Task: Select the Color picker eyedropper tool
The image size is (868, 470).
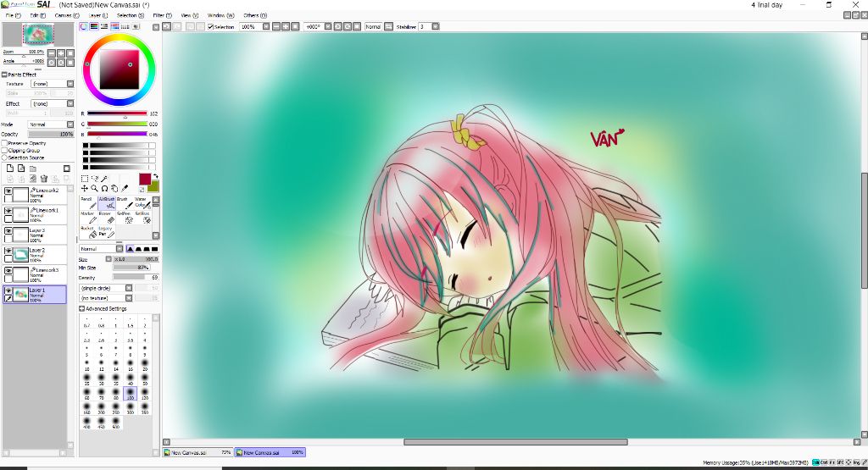Action: click(x=125, y=189)
